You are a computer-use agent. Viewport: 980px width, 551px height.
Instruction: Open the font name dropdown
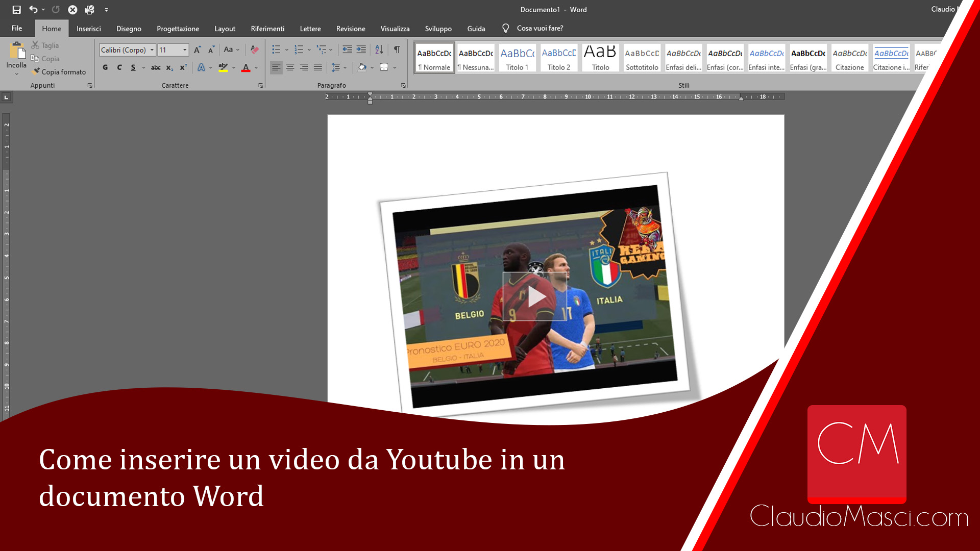tap(152, 49)
